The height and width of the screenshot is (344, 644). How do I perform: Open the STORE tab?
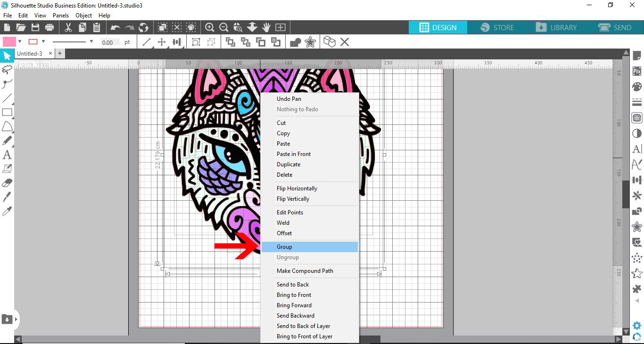[x=497, y=27]
